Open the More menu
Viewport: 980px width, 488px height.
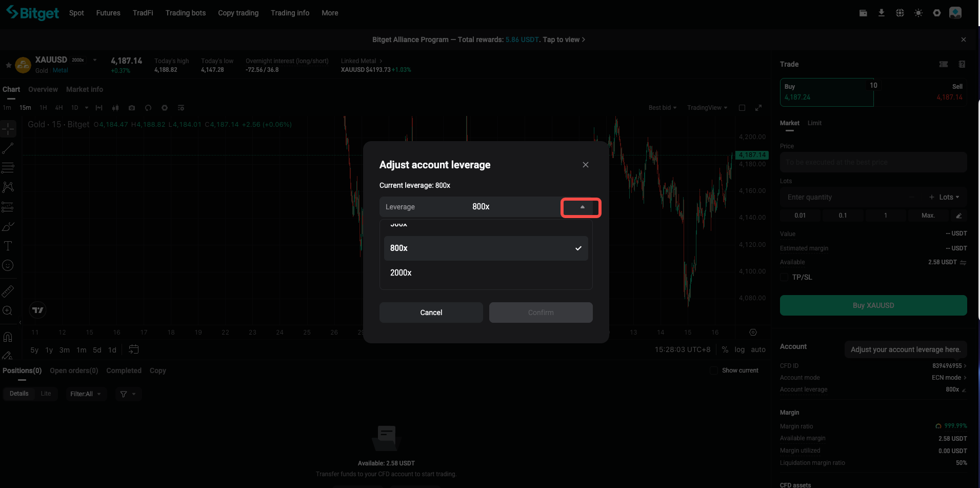tap(330, 13)
